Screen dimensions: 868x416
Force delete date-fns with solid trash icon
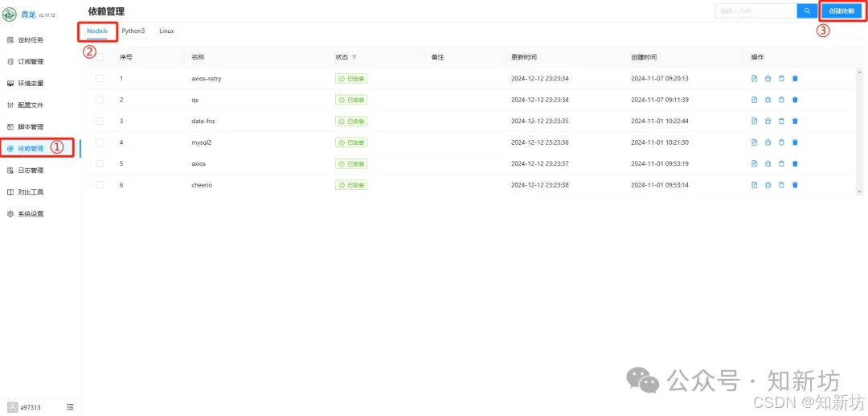click(795, 121)
